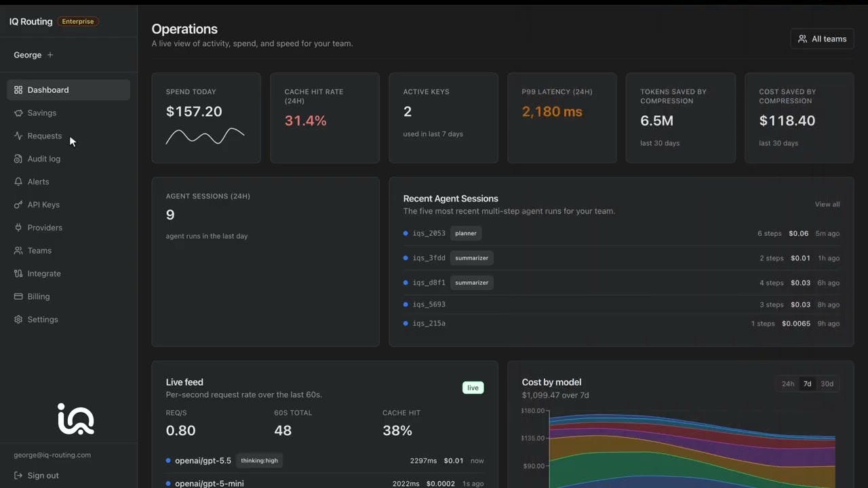Open agent session iqs_2053
868x488 pixels.
(621, 233)
